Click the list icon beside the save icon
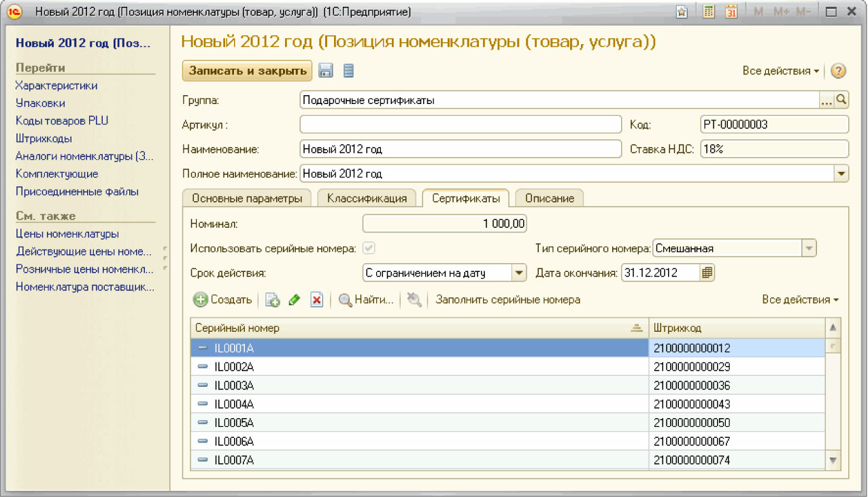Screen dimensions: 868x497 click(x=349, y=71)
